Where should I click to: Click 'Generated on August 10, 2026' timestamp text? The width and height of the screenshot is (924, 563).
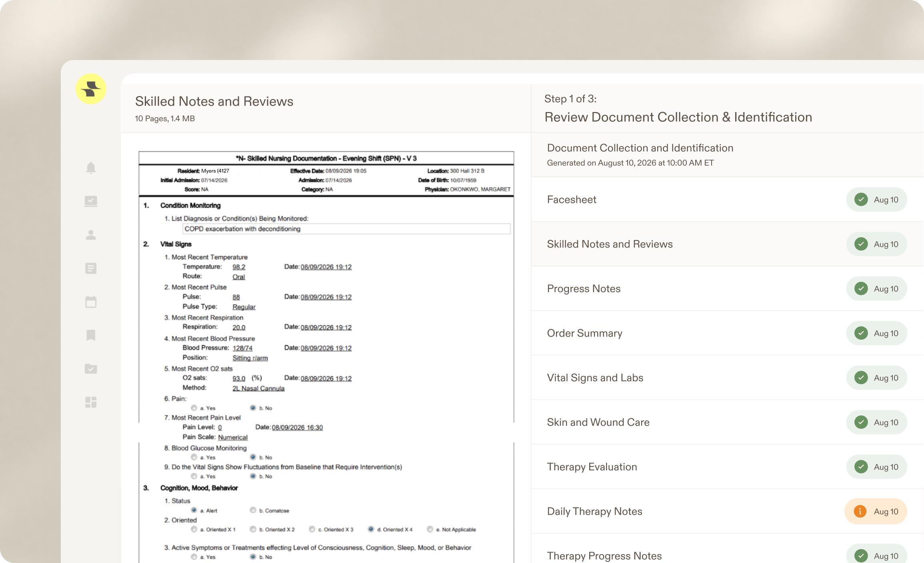tap(630, 163)
